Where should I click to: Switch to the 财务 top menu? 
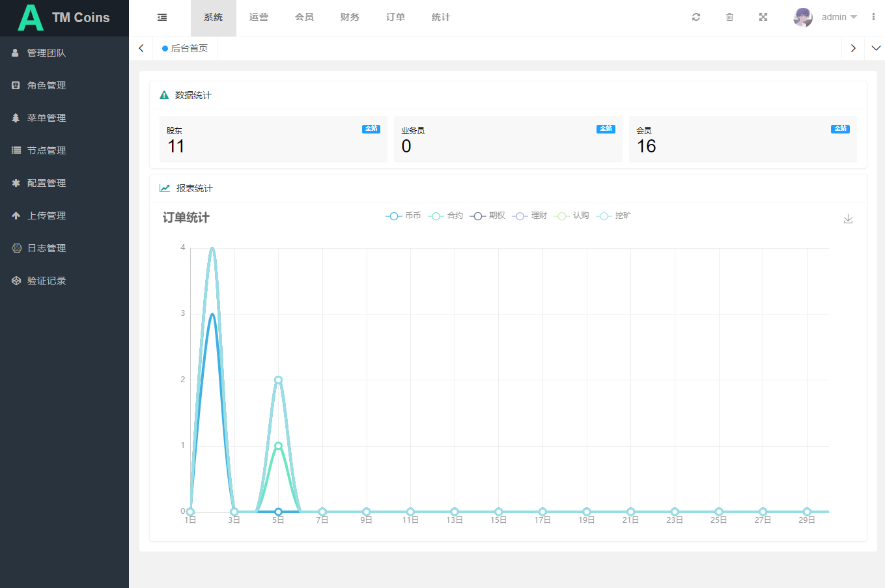[x=350, y=18]
